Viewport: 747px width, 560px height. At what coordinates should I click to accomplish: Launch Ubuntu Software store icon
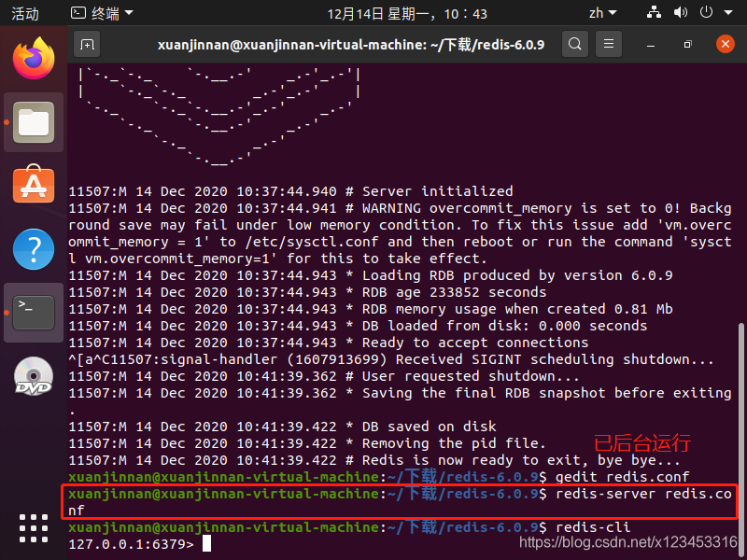tap(34, 184)
